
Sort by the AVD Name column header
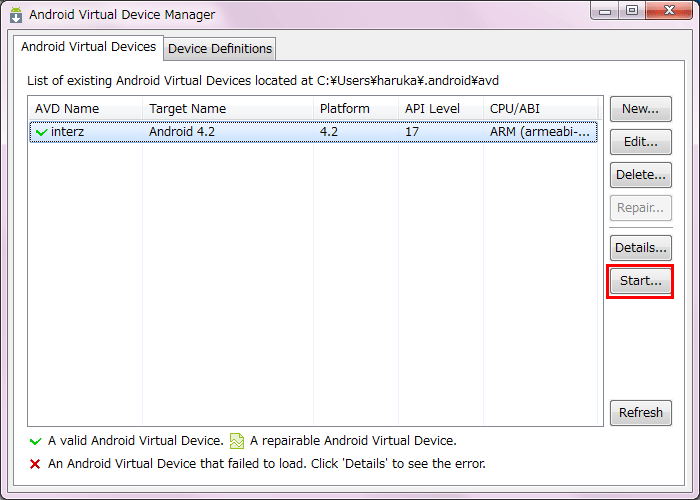coord(85,108)
